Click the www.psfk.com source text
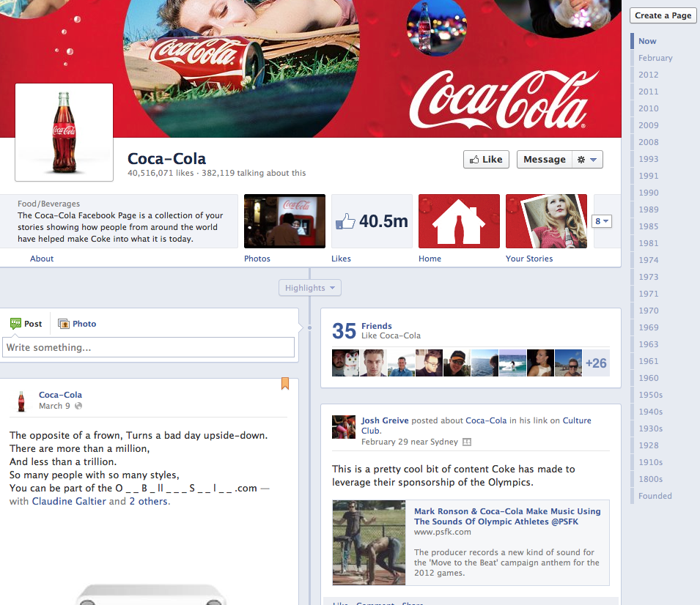 [x=442, y=532]
